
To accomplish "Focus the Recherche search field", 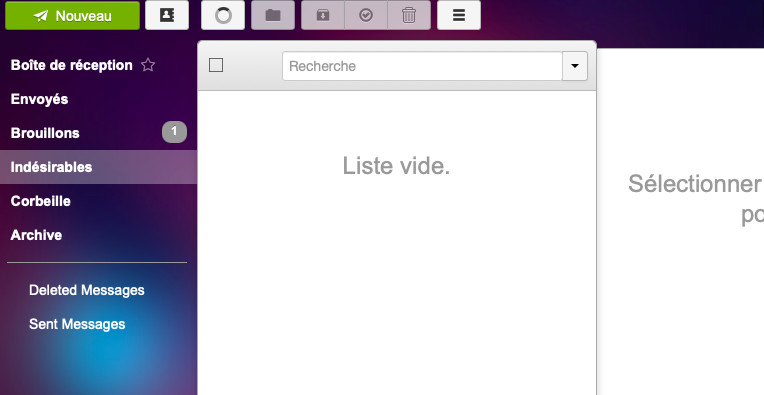I will point(422,66).
